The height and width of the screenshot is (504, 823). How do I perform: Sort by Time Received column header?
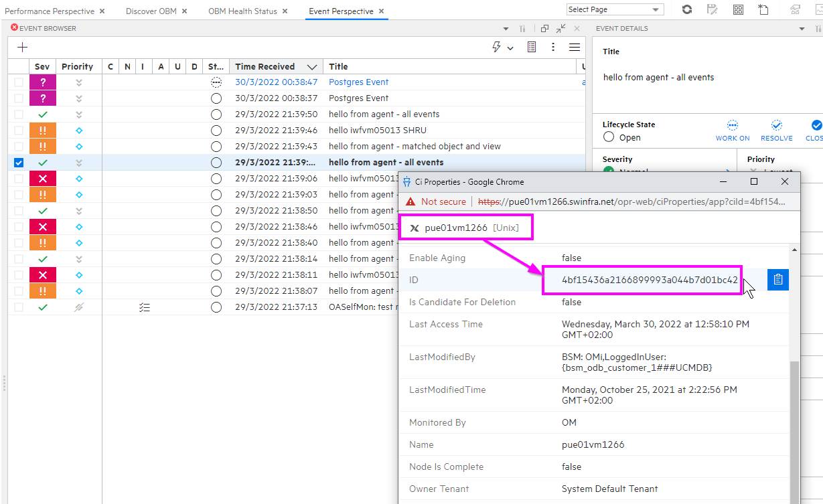tap(276, 66)
